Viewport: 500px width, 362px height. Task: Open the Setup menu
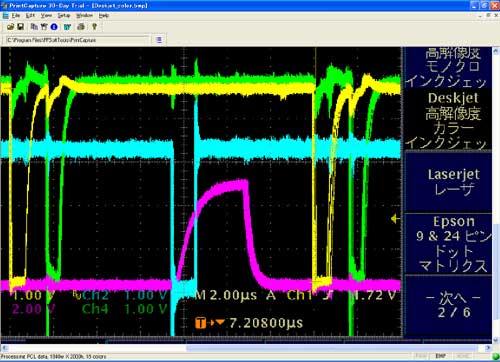pyautogui.click(x=64, y=15)
